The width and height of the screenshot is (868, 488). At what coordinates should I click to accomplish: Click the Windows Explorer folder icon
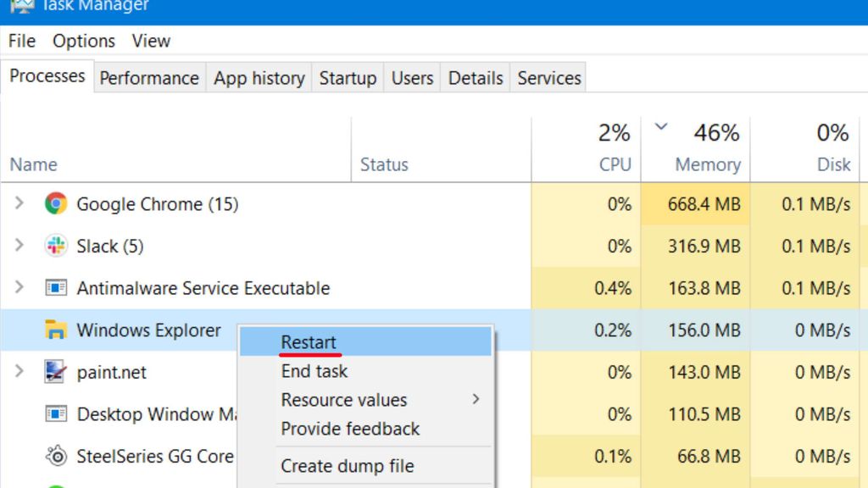[55, 330]
